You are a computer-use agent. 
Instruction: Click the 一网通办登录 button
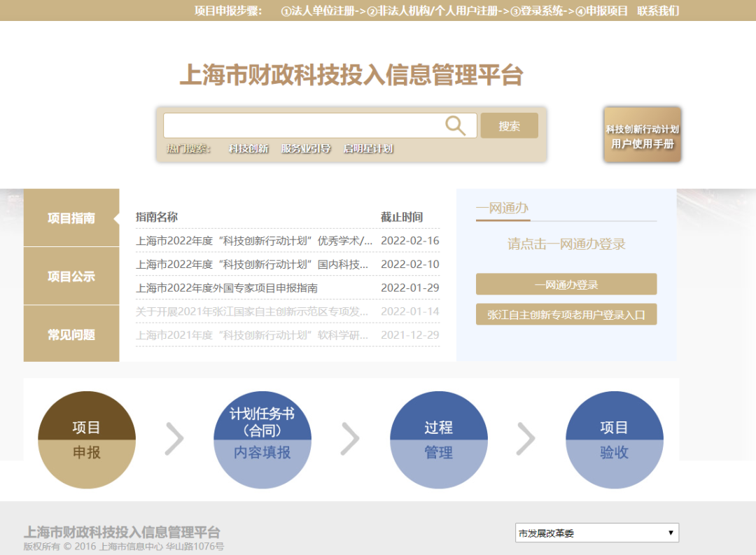(566, 284)
